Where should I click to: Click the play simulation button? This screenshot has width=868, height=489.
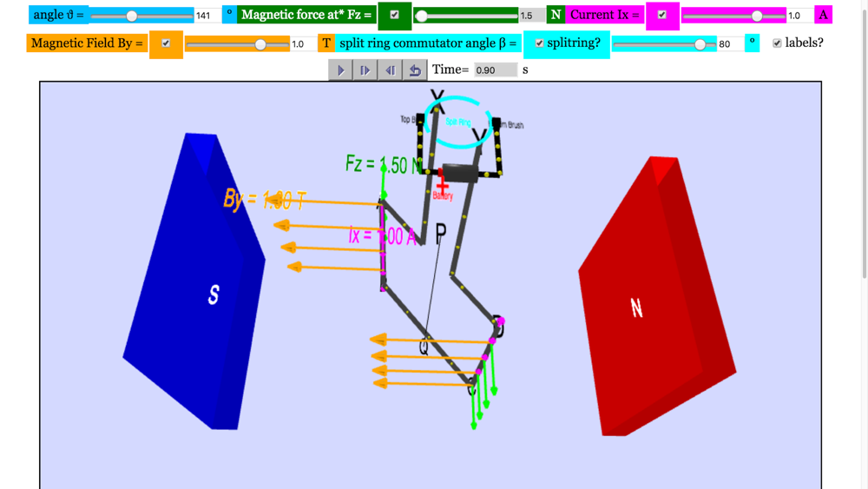341,70
